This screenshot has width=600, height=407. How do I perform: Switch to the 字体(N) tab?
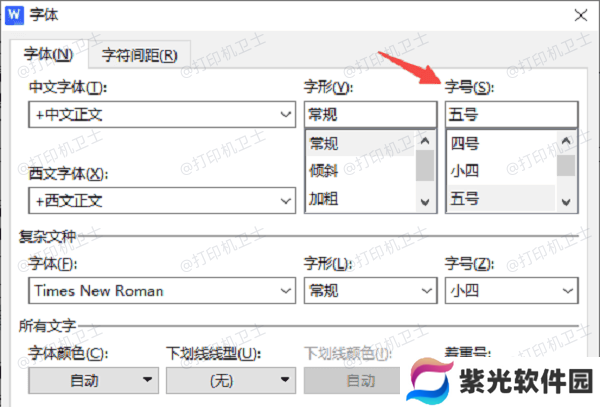[x=49, y=54]
